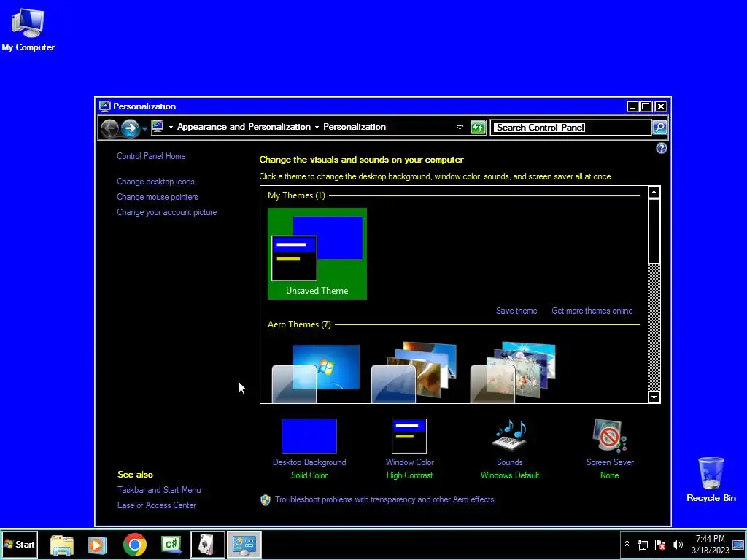
Task: Click the Personalization title bar icon
Action: (x=105, y=106)
